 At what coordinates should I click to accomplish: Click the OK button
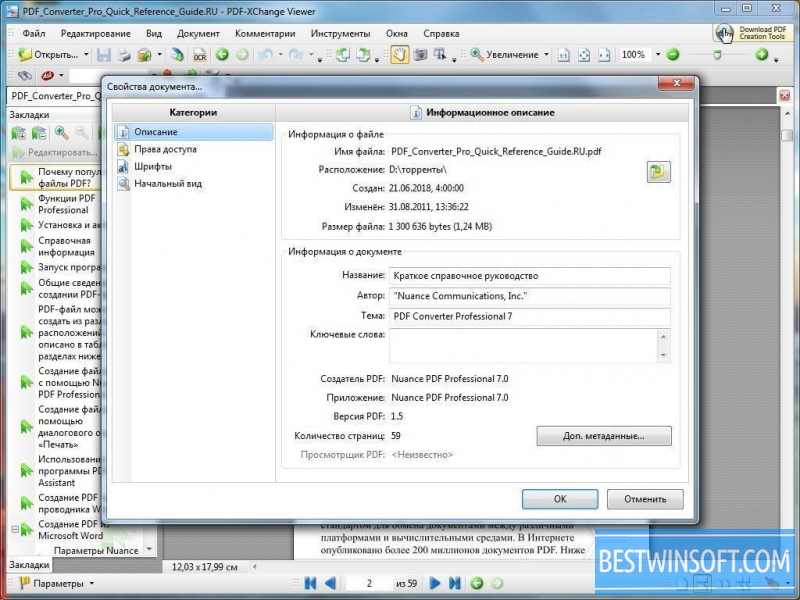click(560, 499)
